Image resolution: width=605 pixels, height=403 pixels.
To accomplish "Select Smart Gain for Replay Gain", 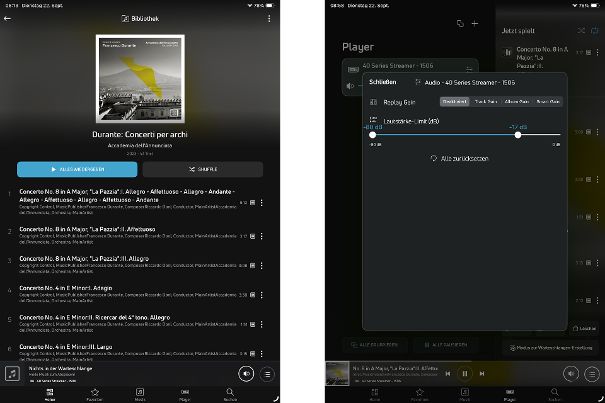I will (548, 102).
